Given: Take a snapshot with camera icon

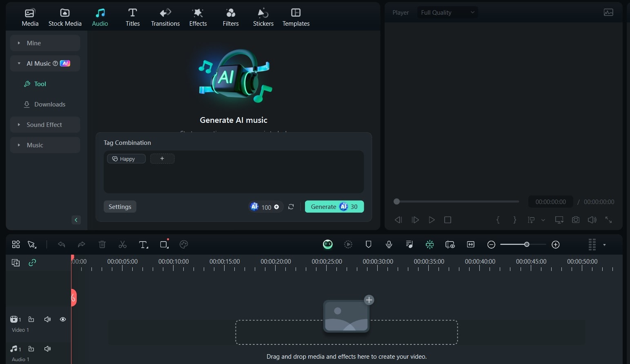Looking at the screenshot, I should click(576, 220).
